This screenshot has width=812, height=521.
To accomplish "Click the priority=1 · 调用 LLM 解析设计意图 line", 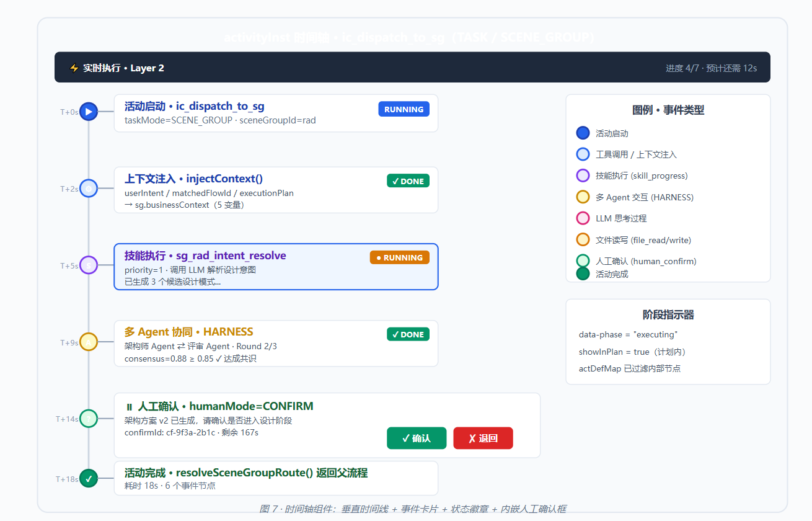I will [190, 270].
